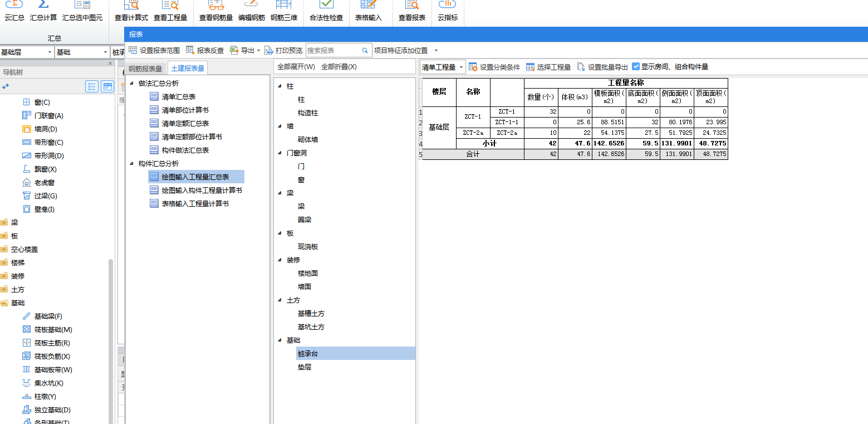Collapse 柱 category in component list
This screenshot has height=424, width=868.
point(280,86)
